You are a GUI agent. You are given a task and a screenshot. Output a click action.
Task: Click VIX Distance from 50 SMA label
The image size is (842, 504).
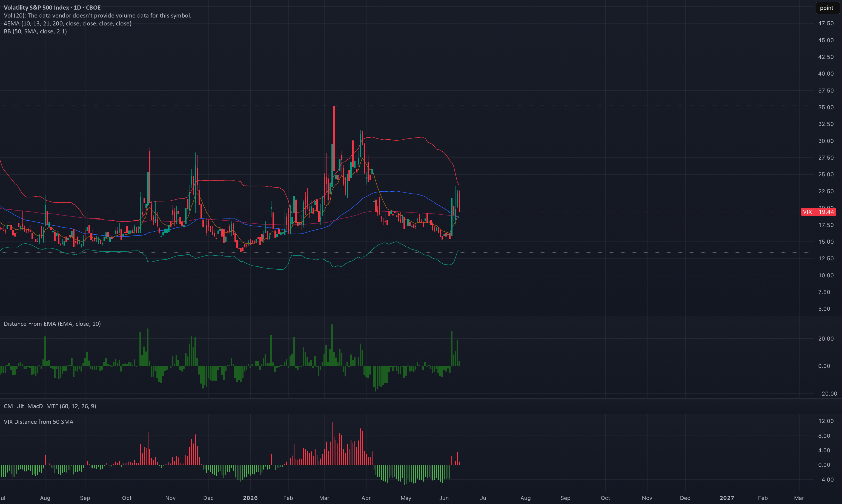38,422
